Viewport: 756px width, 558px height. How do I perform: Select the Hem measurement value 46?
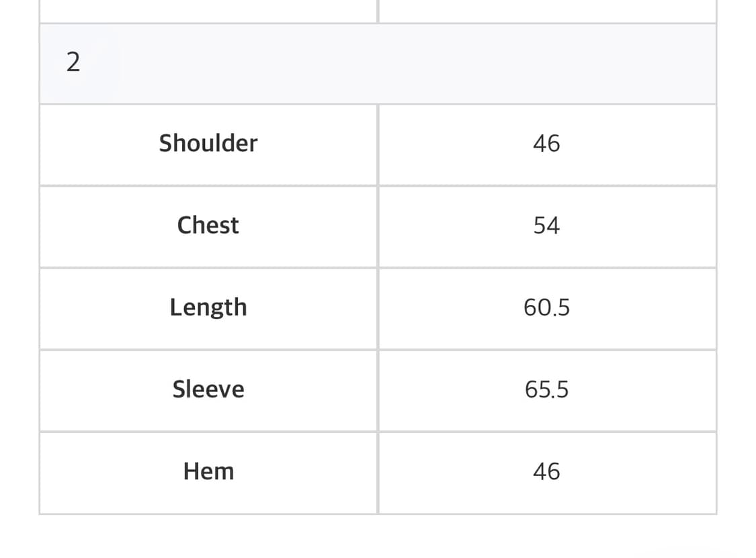(x=546, y=471)
